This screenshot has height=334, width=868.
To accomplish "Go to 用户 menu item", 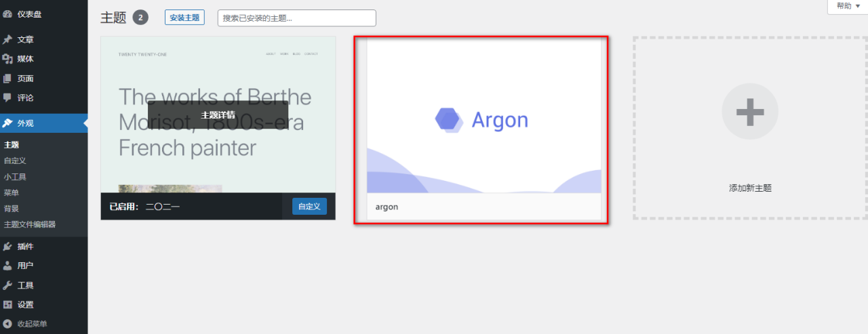I will click(43, 266).
